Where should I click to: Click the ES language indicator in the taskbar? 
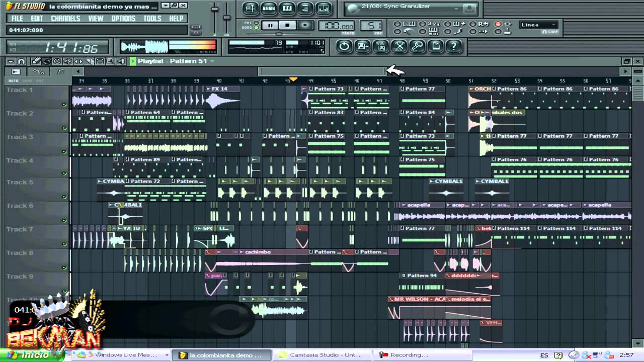[544, 355]
